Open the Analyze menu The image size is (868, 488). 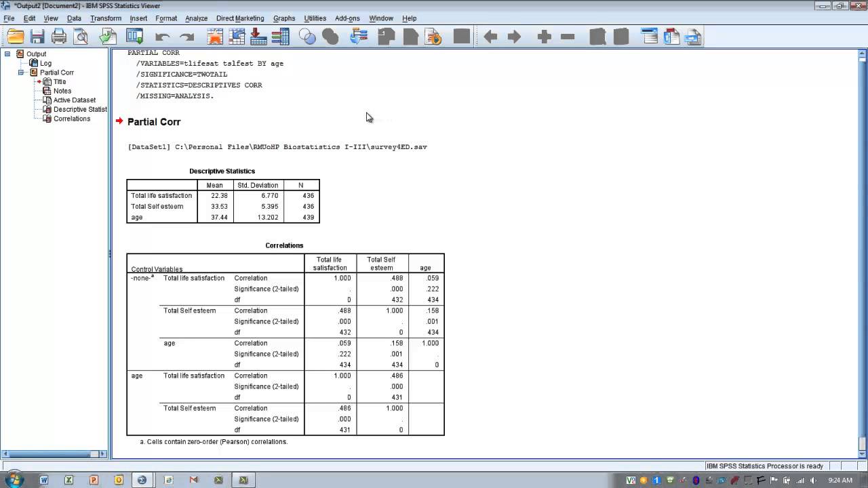196,18
